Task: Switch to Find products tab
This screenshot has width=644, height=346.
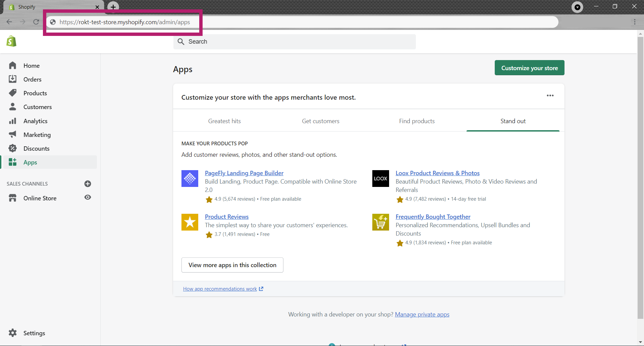Action: click(x=417, y=121)
